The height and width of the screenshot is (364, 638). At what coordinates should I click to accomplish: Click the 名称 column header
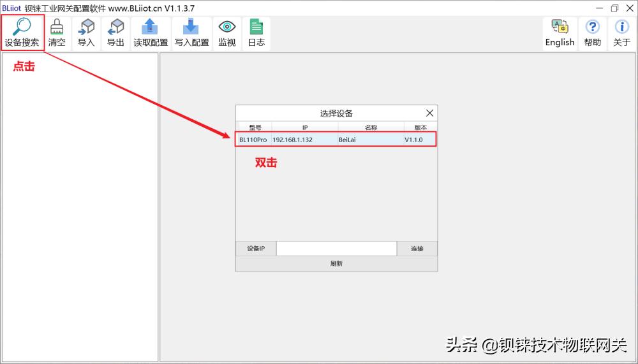tap(371, 127)
